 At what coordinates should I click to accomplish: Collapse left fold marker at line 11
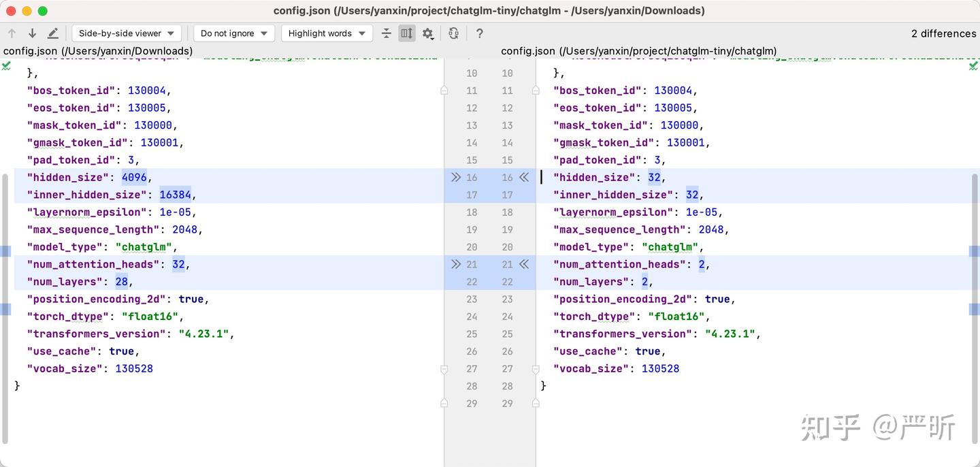(444, 91)
